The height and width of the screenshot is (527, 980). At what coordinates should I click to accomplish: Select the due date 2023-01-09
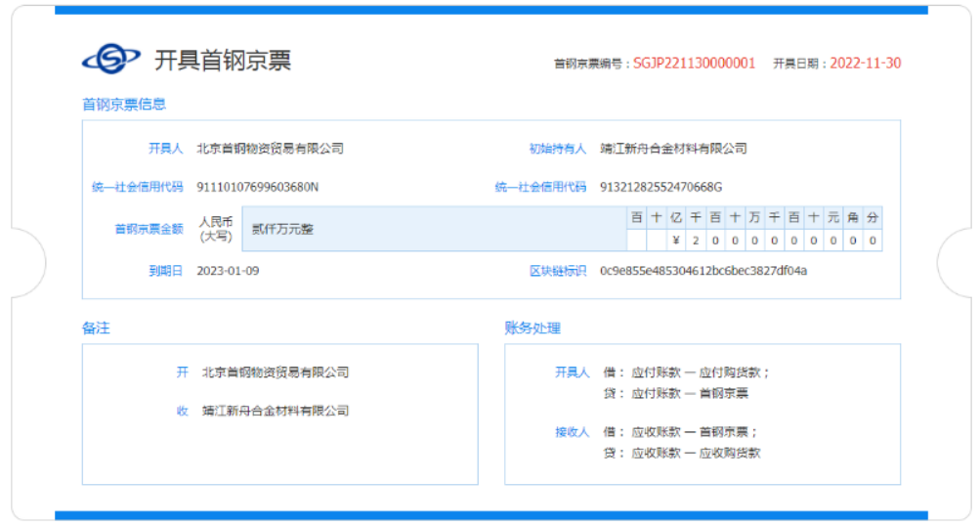coord(228,271)
